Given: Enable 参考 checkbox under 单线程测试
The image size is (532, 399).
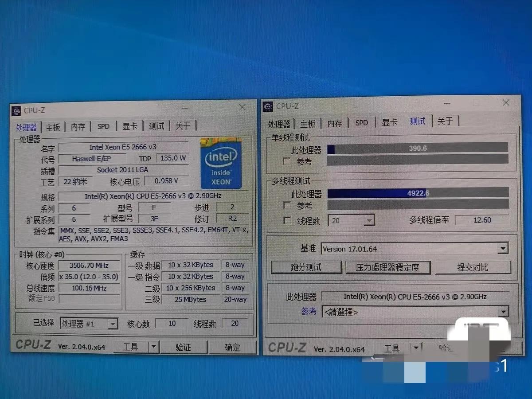Looking at the screenshot, I should (287, 161).
